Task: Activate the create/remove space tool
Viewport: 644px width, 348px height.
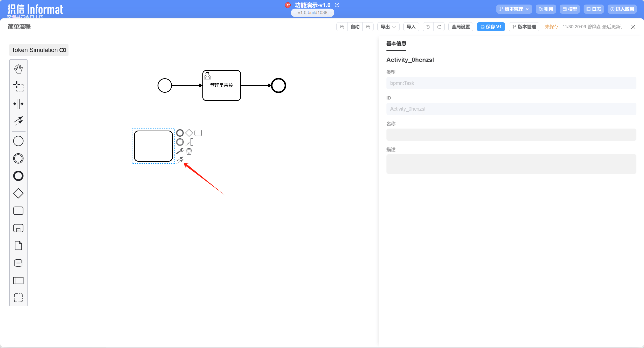Action: tap(18, 104)
